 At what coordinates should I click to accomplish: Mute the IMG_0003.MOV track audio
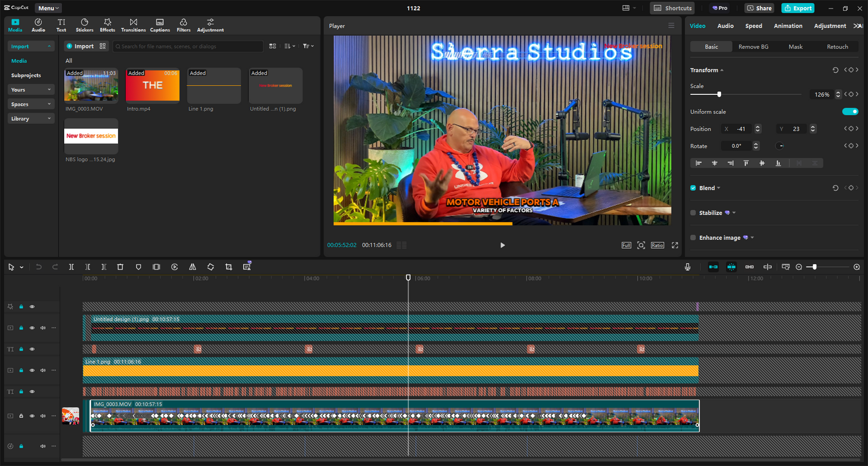click(43, 416)
